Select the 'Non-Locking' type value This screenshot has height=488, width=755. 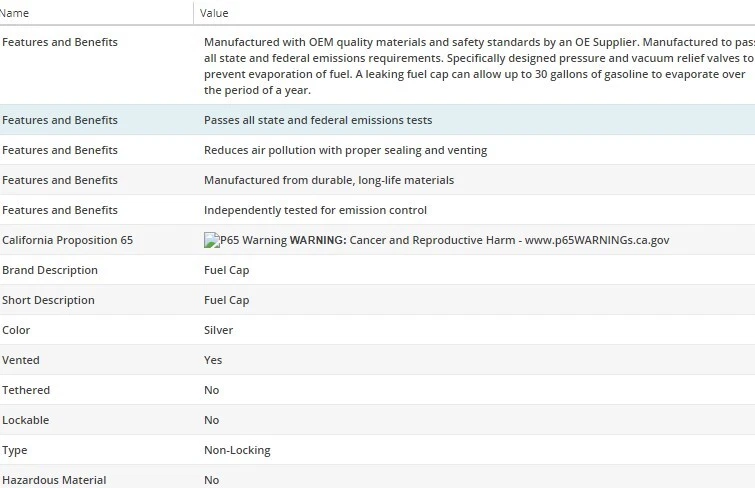tap(237, 450)
